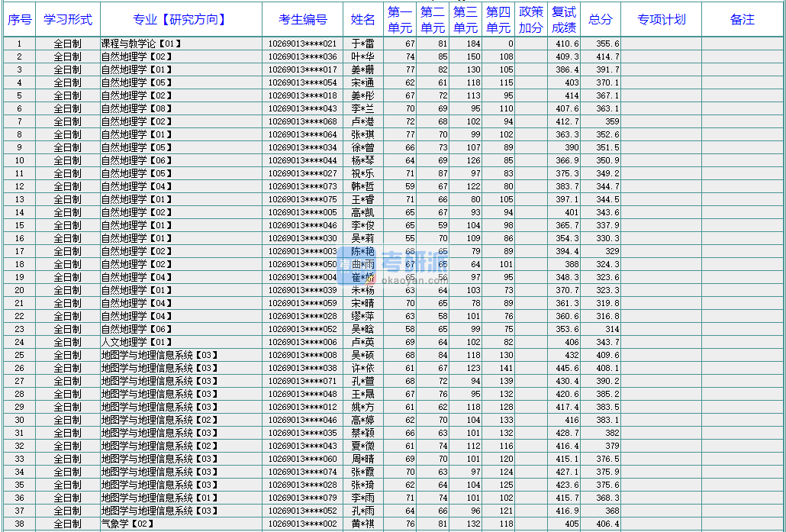Viewport: 786px width, 532px height.
Task: Click the 复试成绩 column header
Action: 564,20
